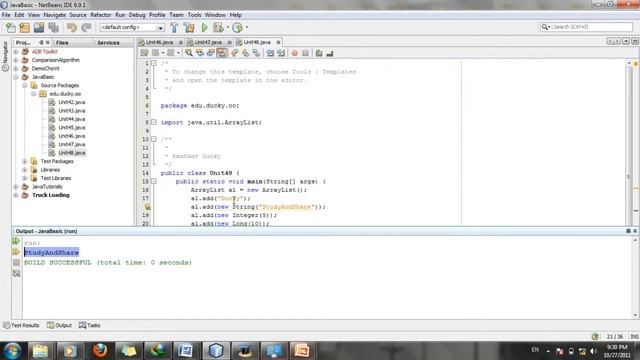
Task: Click the New File toolbar icon
Action: click(x=11, y=28)
